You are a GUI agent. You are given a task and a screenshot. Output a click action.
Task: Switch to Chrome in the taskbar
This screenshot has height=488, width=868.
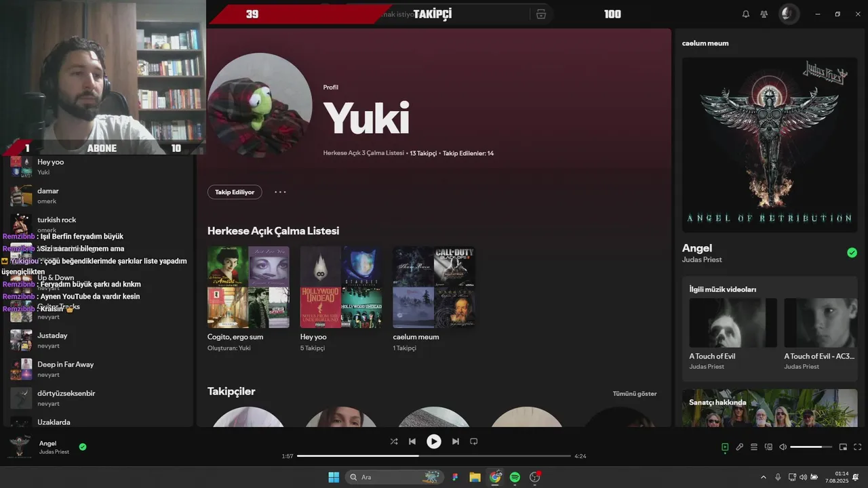pos(495,477)
